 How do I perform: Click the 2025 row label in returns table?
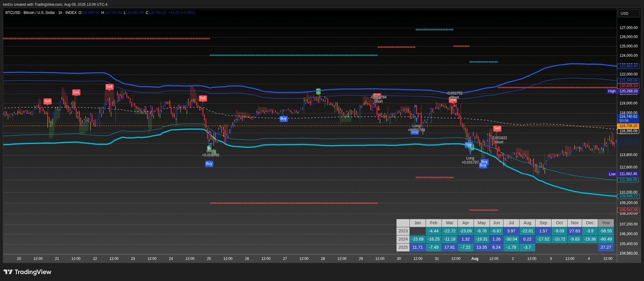click(x=403, y=248)
